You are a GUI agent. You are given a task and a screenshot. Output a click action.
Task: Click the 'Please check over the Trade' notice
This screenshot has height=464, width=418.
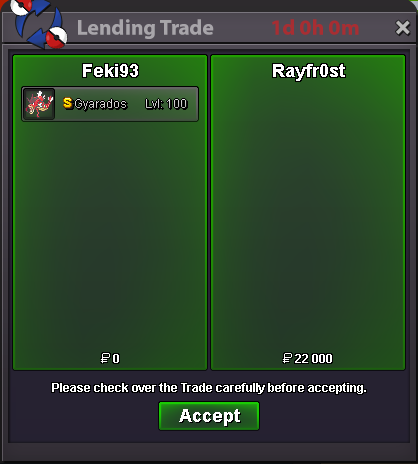209,388
